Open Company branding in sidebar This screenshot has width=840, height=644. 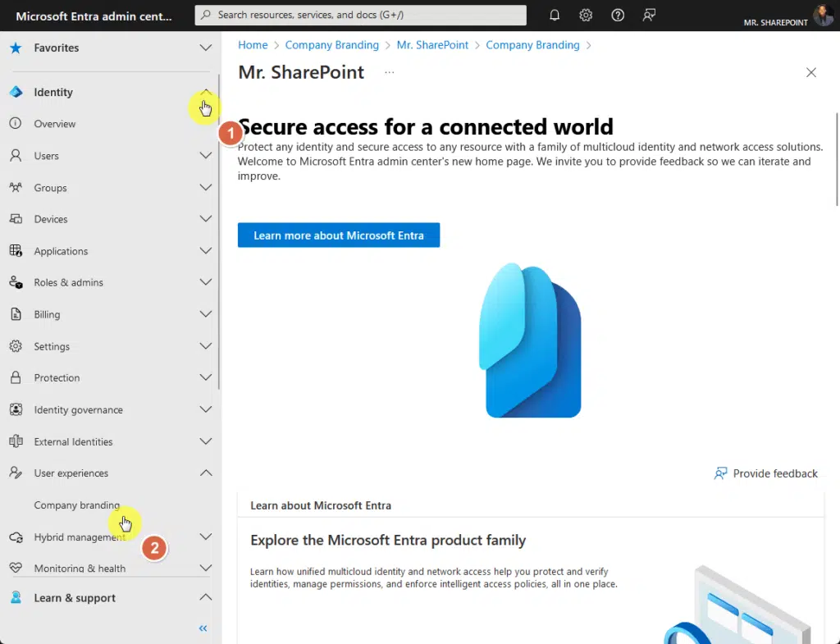(76, 505)
